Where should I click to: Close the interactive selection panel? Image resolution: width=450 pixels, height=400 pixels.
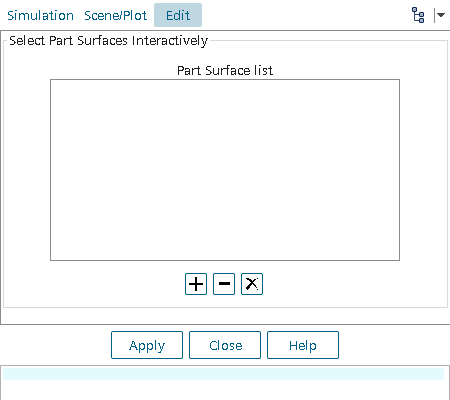click(225, 345)
